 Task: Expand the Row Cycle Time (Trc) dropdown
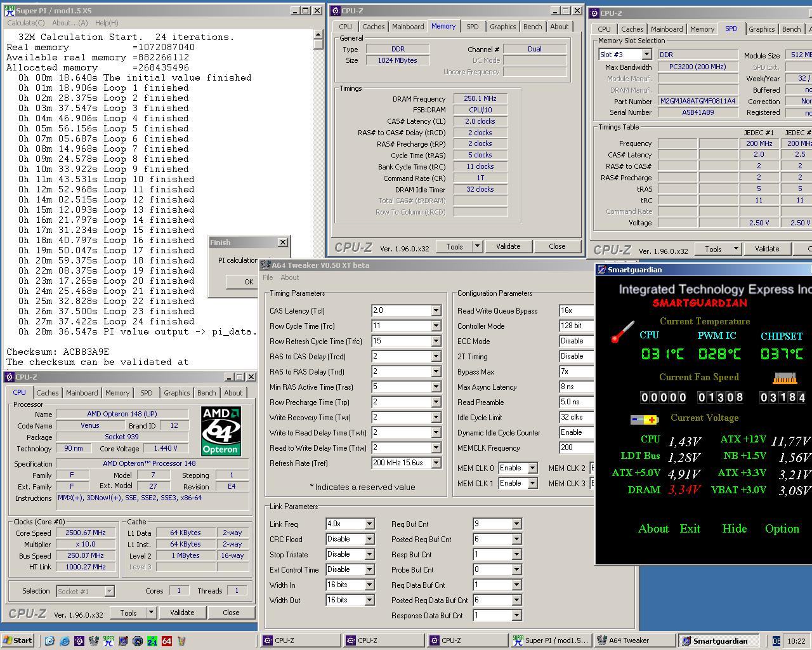(436, 326)
